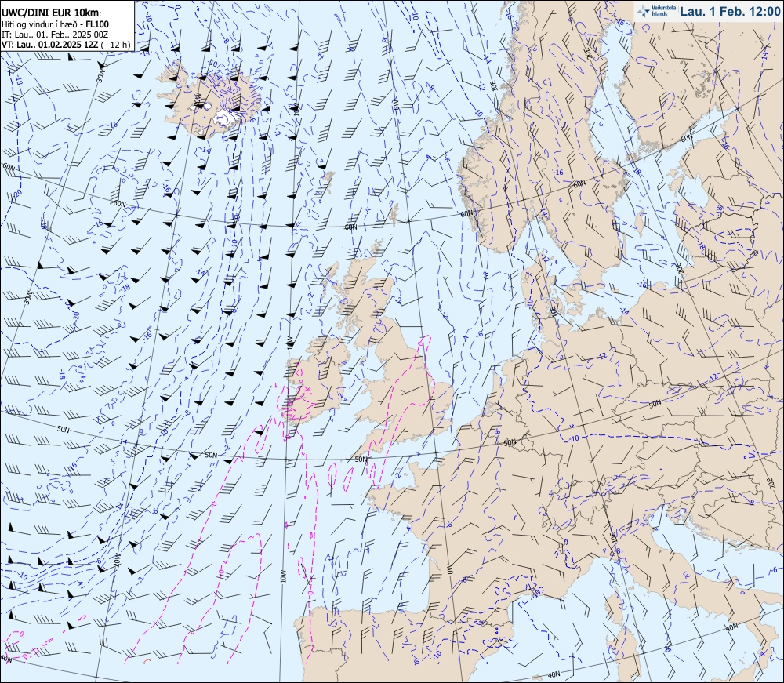The image size is (784, 683).
Task: Click the 20W label on Iceland
Action: 197,99
